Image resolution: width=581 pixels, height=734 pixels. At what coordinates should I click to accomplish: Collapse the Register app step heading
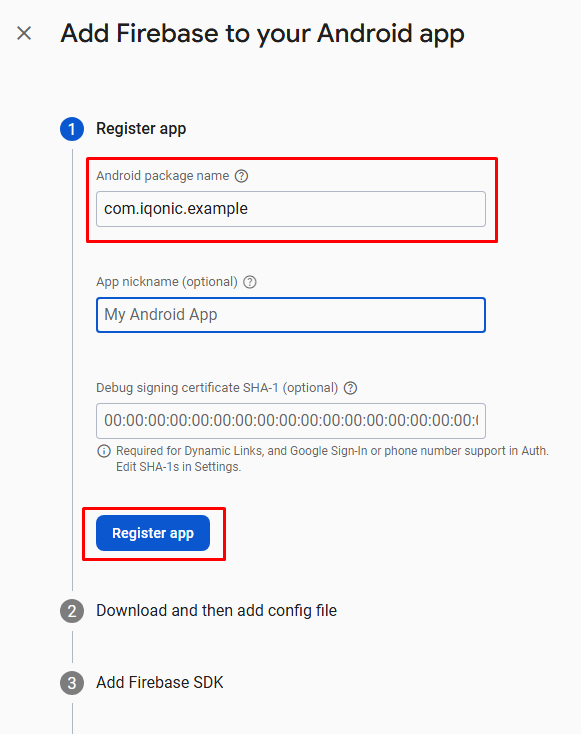[x=141, y=129]
